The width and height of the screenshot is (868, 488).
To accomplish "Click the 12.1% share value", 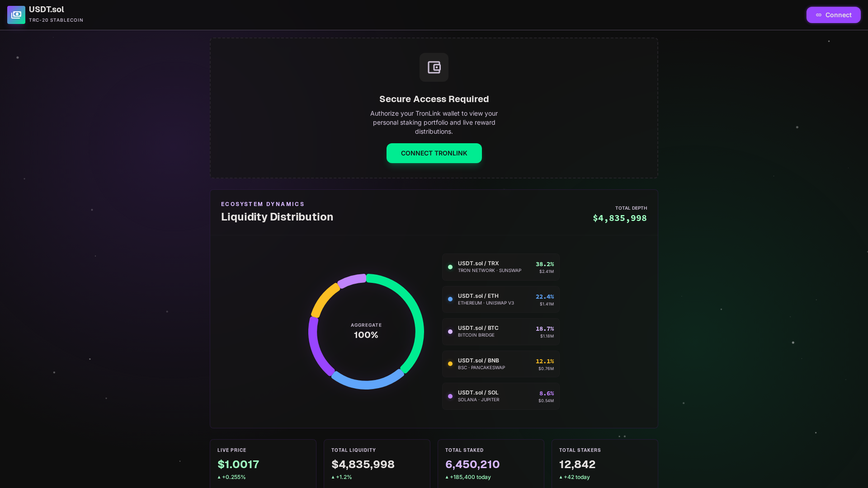I will click(x=545, y=361).
